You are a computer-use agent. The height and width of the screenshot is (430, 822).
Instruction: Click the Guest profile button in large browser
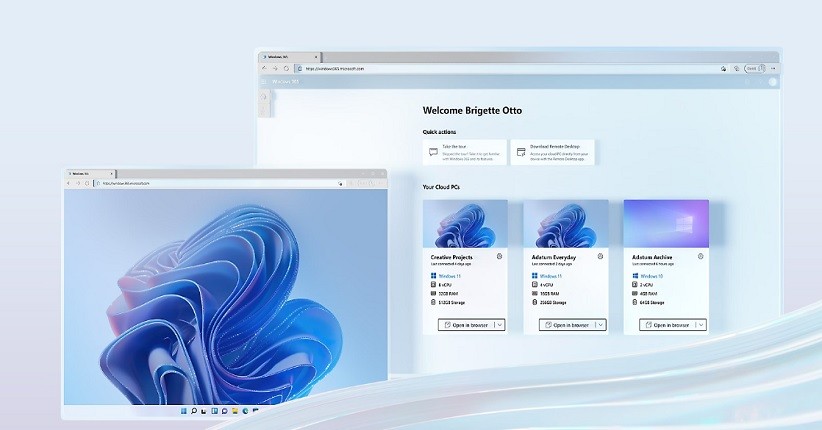coord(755,68)
